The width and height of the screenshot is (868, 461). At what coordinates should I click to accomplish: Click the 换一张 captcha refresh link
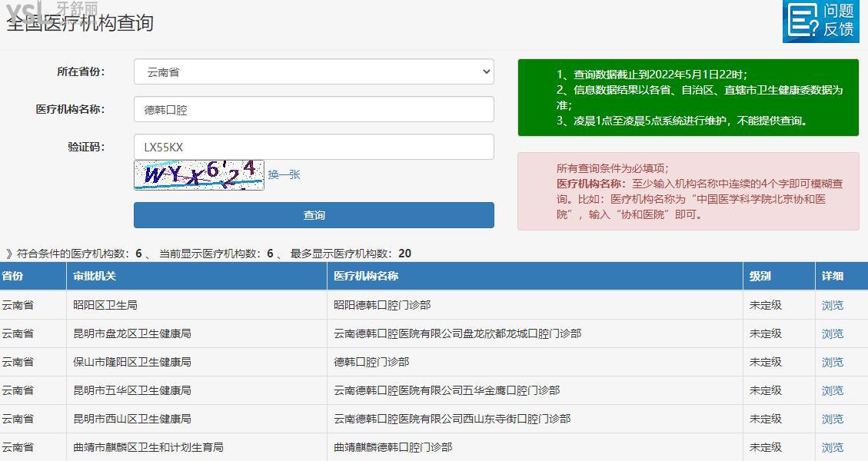[x=284, y=175]
